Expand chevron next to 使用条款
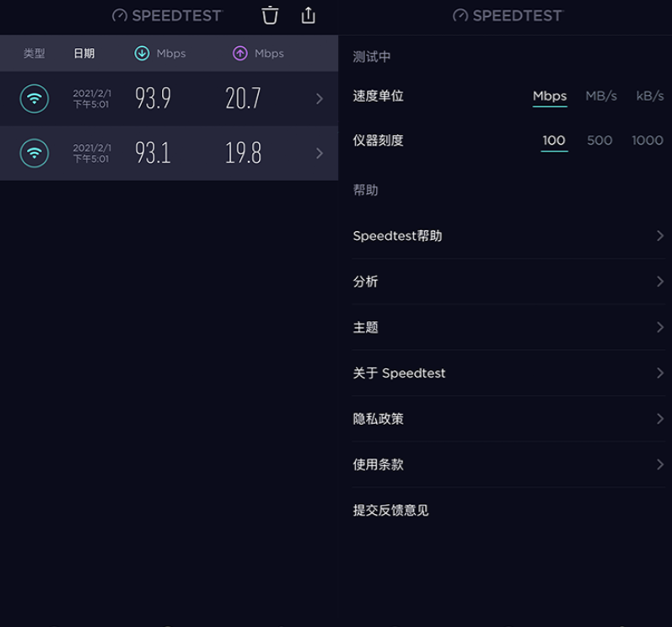 click(660, 464)
